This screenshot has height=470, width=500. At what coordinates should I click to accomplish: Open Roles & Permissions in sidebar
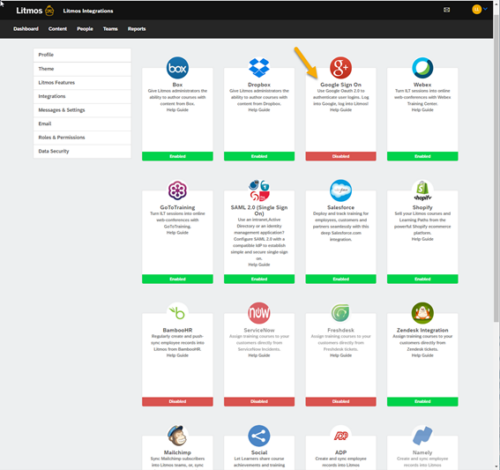point(82,137)
